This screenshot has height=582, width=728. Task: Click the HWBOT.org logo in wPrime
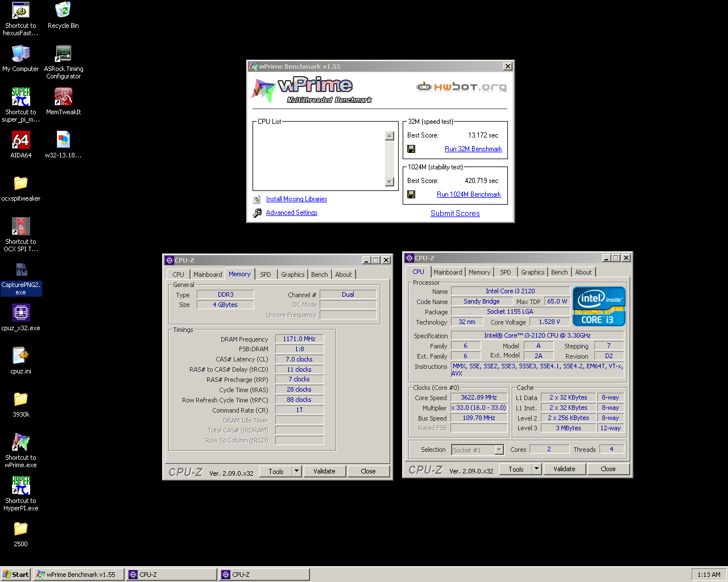(461, 87)
